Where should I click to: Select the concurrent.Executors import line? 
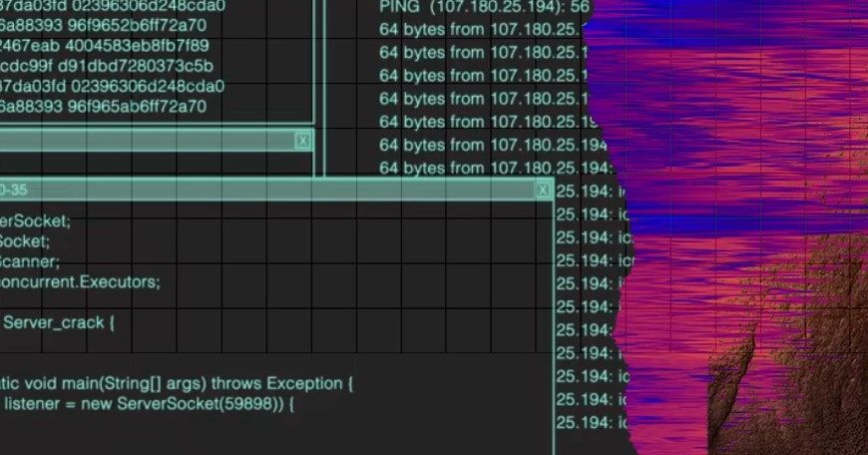click(x=80, y=281)
